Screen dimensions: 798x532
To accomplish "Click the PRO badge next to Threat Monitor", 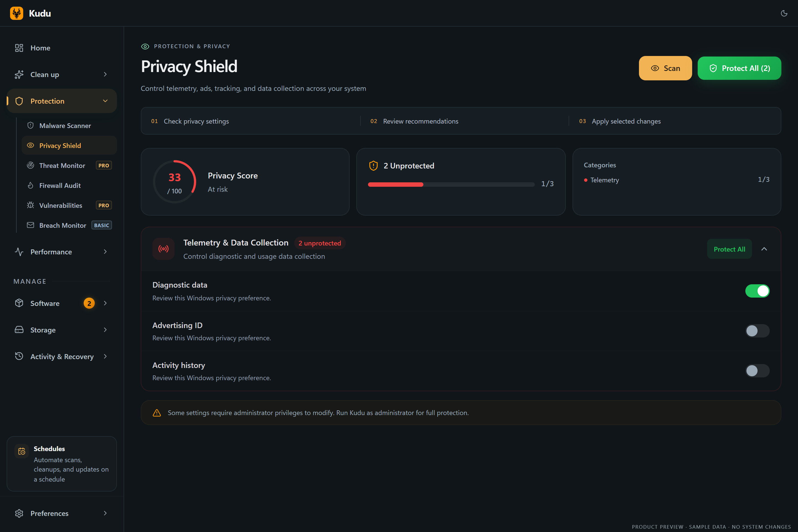I will coord(104,166).
